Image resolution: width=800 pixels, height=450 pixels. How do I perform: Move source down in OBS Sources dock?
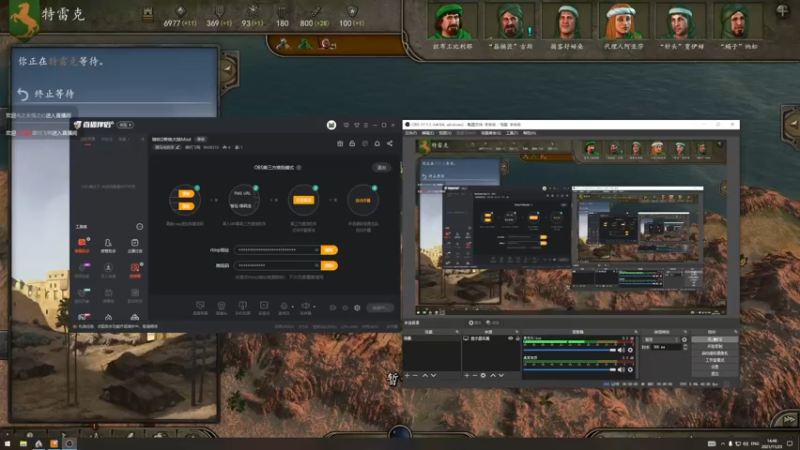pos(501,376)
